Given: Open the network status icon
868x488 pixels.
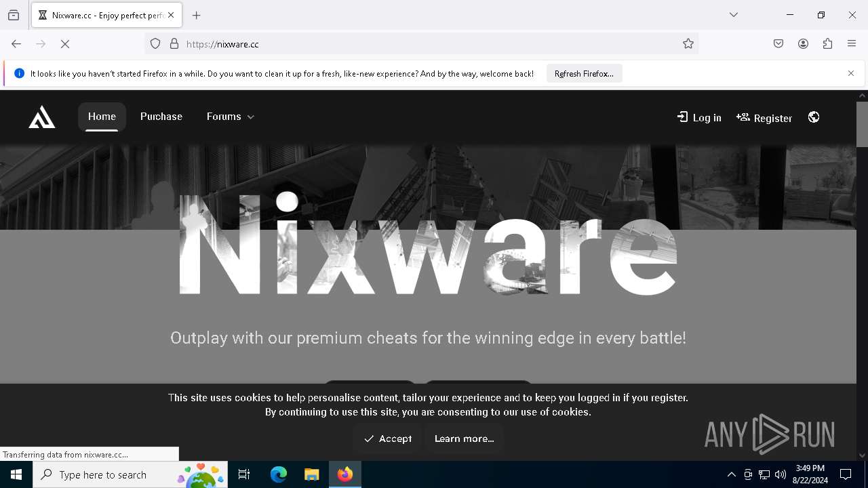Looking at the screenshot, I should click(764, 474).
